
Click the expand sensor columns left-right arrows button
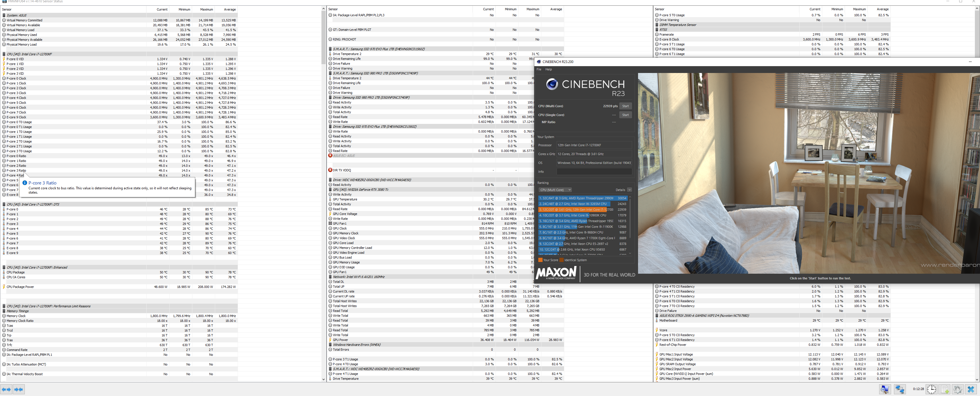pos(6,389)
